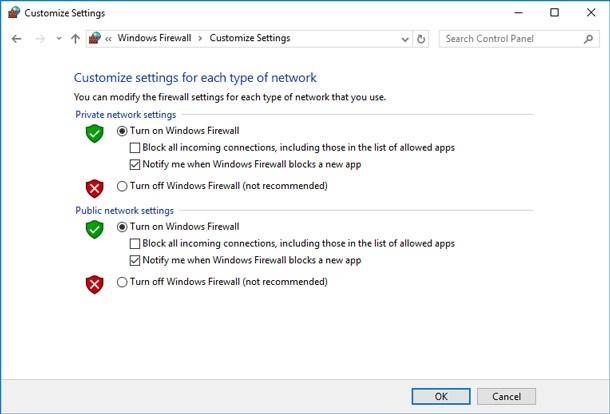Click the green shield under Private network

95,133
